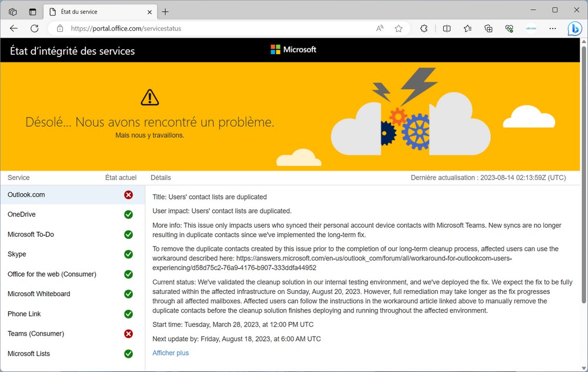Toggle the Split screen icon

[x=447, y=28]
